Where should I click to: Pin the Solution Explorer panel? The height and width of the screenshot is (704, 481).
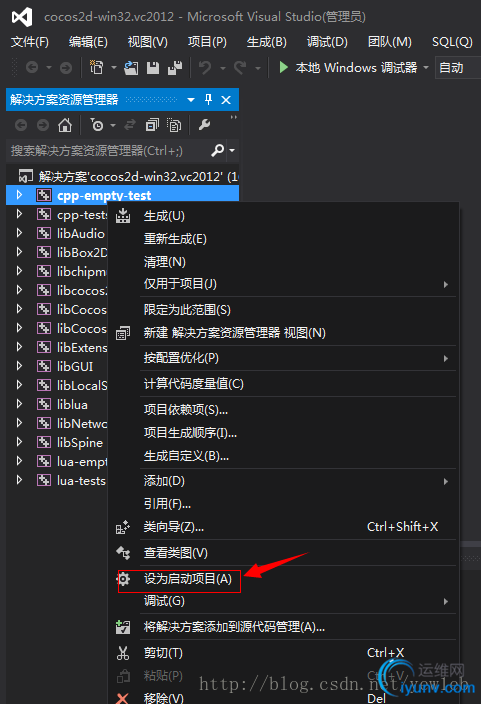tap(208, 100)
